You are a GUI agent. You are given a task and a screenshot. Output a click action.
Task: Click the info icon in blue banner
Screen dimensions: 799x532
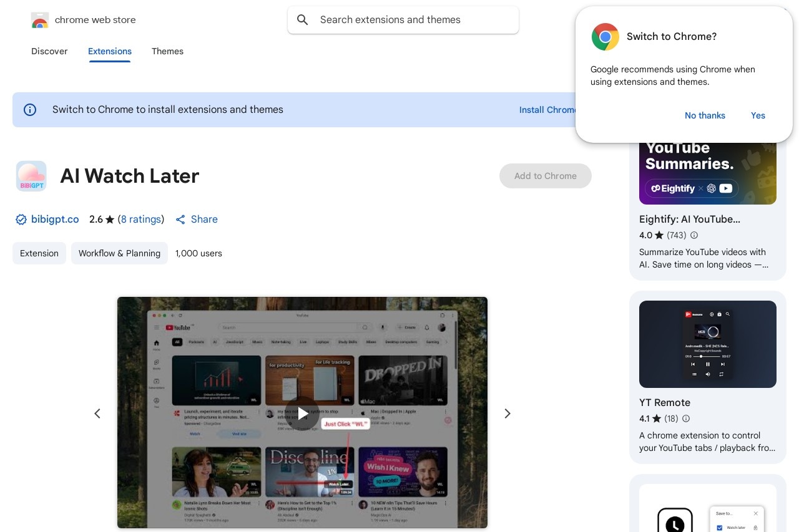point(30,110)
